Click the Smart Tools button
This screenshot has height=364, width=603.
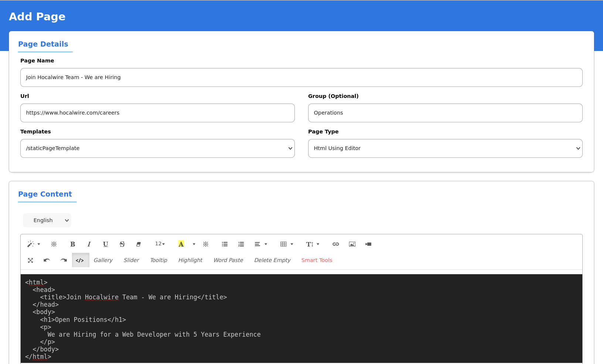[317, 261]
